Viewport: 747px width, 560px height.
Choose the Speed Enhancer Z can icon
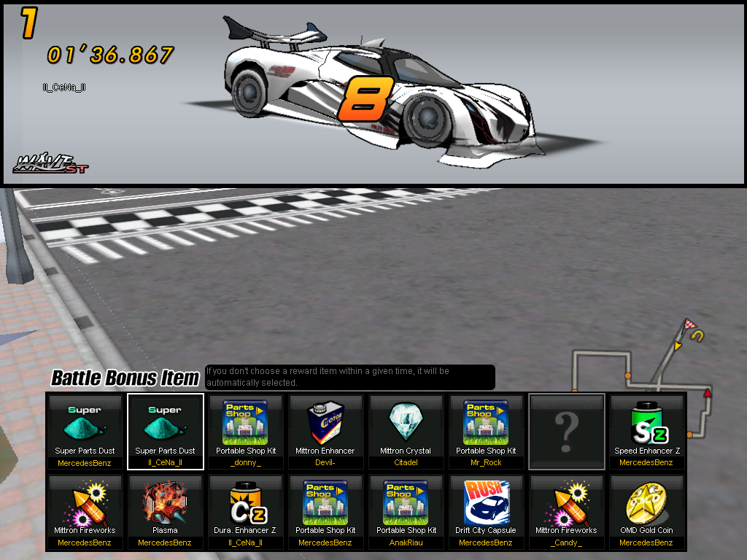coord(649,423)
